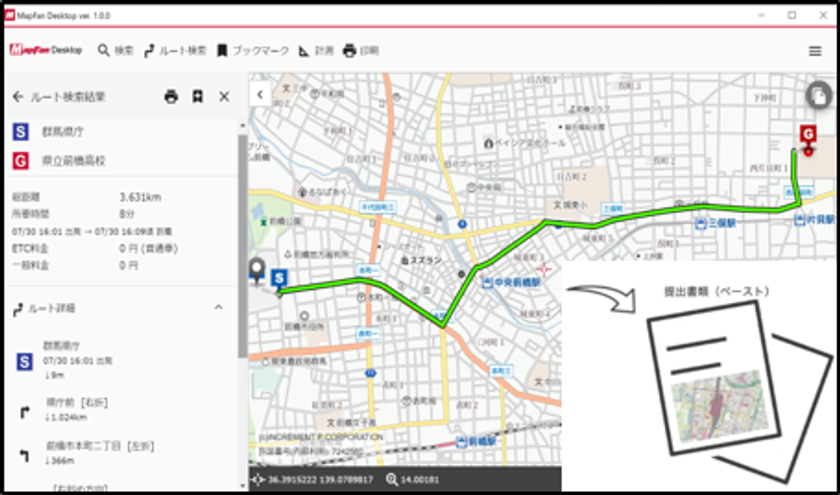Select the 計測 measure tool
This screenshot has width=840, height=495.
click(x=316, y=51)
